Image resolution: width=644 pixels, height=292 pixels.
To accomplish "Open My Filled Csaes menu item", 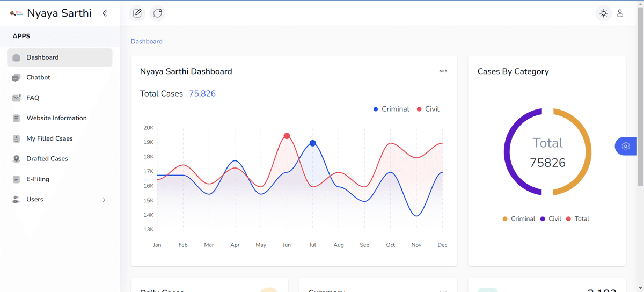I will click(x=60, y=138).
